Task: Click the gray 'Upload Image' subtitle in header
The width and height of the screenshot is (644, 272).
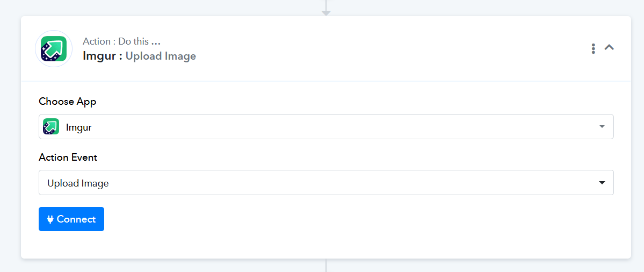Action: [161, 56]
